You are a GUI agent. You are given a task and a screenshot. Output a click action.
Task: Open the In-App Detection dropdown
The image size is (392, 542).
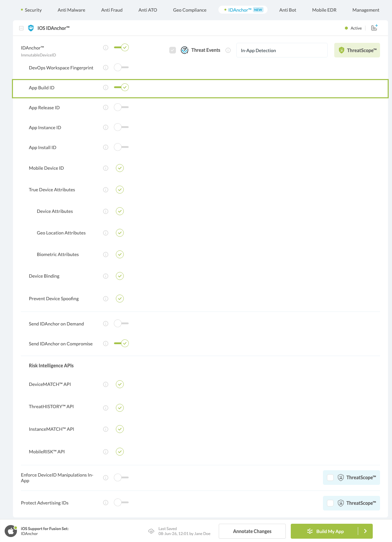point(282,50)
